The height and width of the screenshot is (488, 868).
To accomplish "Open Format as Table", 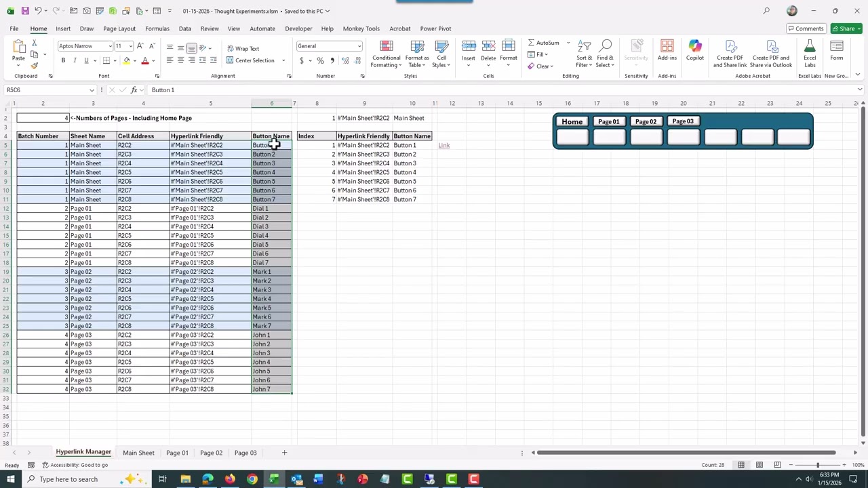I will [417, 54].
